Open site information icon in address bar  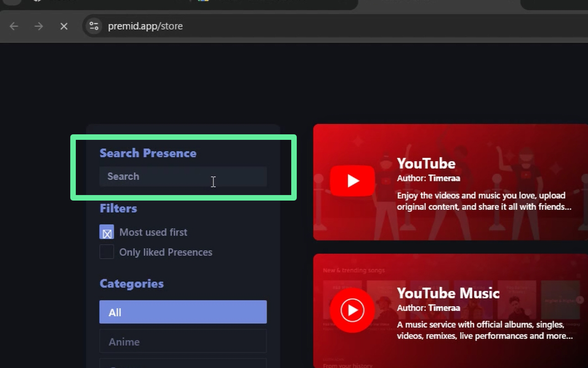94,26
